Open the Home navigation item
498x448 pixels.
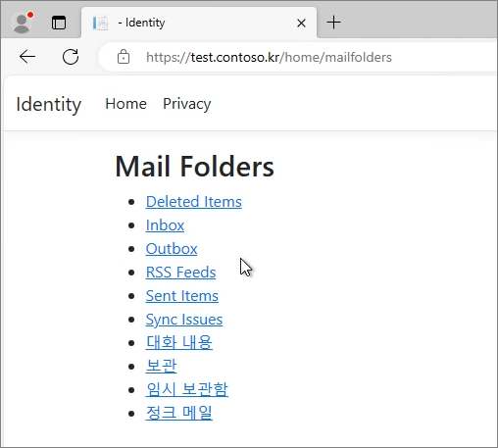point(125,104)
